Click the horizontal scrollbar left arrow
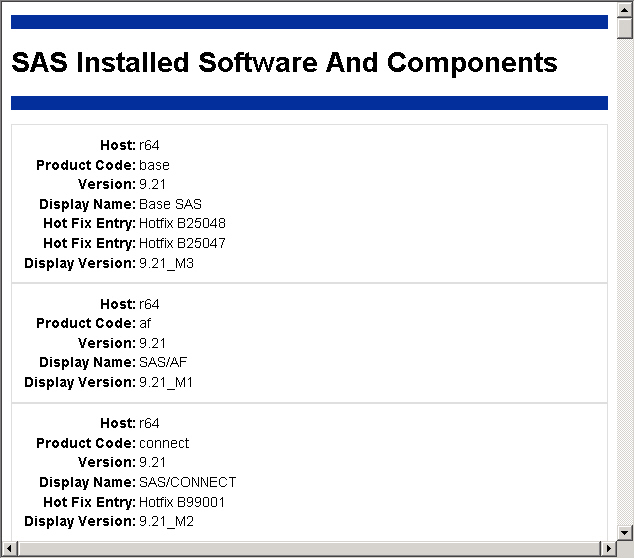The height and width of the screenshot is (559, 635). click(x=8, y=549)
